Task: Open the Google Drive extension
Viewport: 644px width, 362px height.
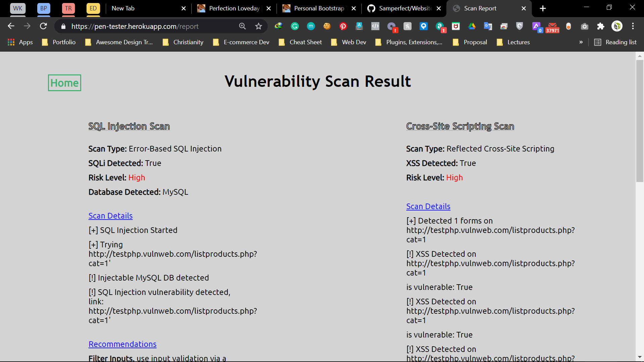Action: coord(472,26)
